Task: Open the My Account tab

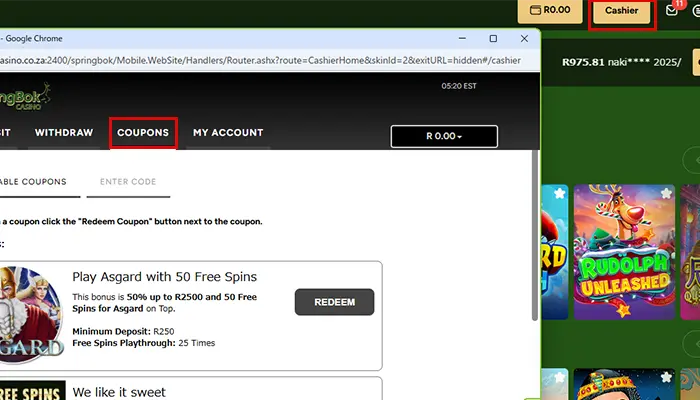Action: pyautogui.click(x=228, y=133)
